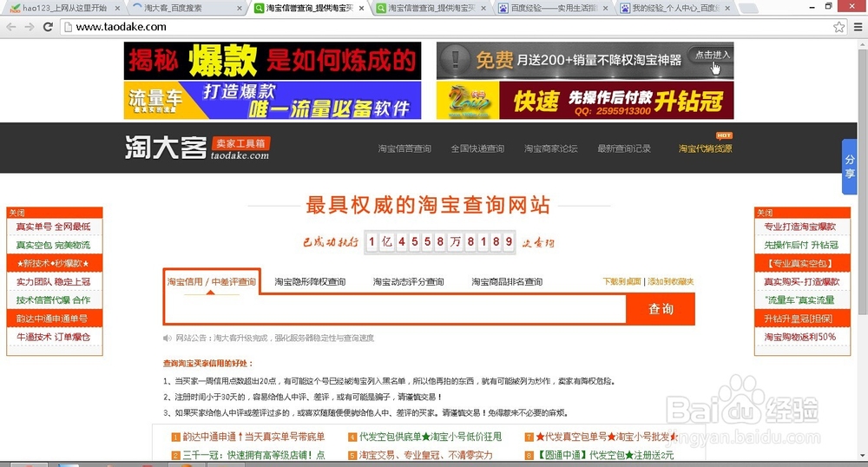Click the 添加到收藏夹 link
Image resolution: width=868 pixels, height=467 pixels.
pos(670,281)
